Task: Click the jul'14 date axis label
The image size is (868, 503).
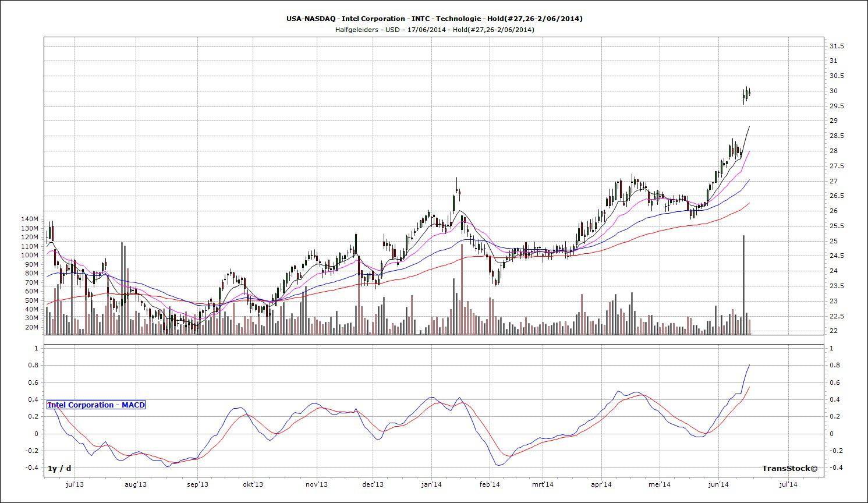Action: [788, 484]
